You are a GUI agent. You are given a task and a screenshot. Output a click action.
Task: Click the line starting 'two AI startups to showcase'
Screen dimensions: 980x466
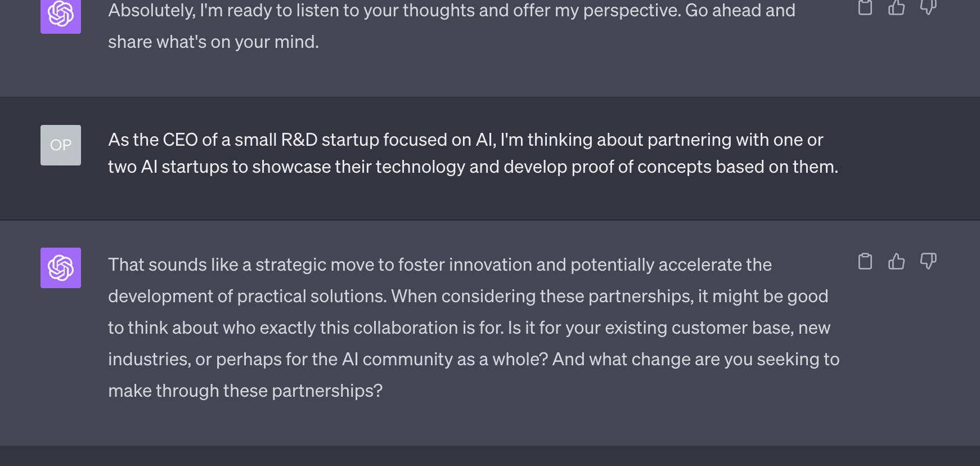[x=473, y=167]
